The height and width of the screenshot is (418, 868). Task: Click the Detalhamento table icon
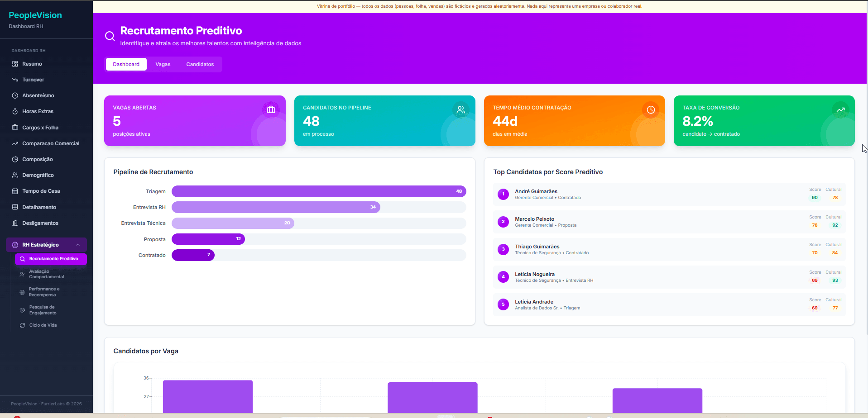coord(15,207)
